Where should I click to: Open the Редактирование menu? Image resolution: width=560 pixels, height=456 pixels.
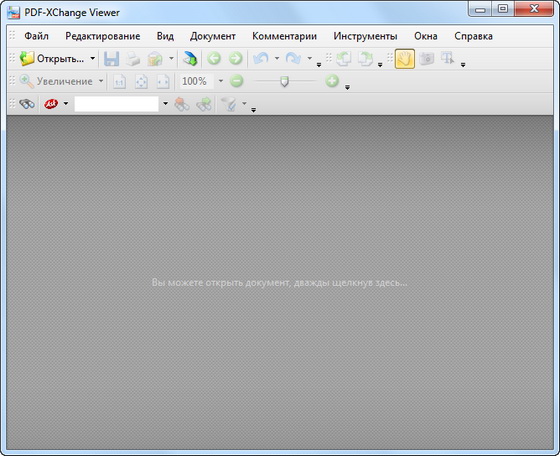(102, 36)
